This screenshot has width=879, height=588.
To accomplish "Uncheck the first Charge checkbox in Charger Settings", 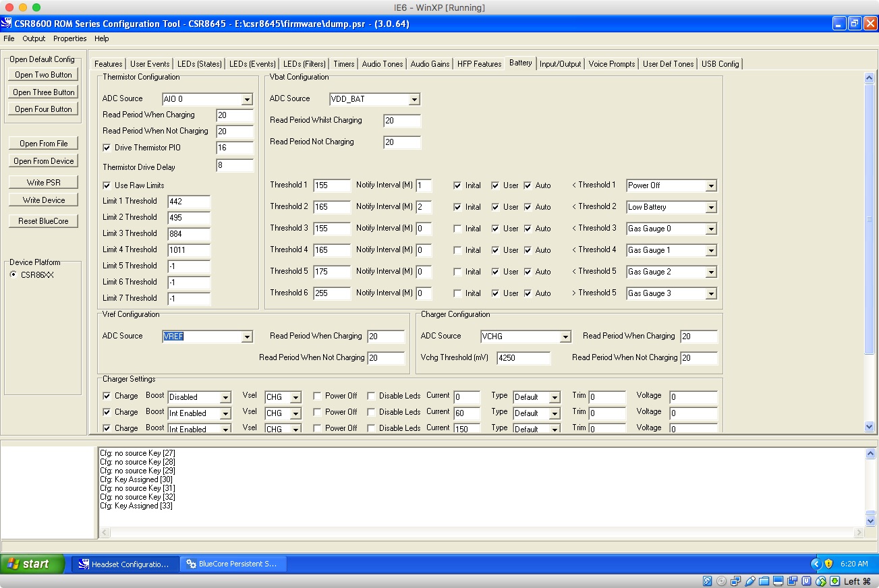I will (107, 396).
